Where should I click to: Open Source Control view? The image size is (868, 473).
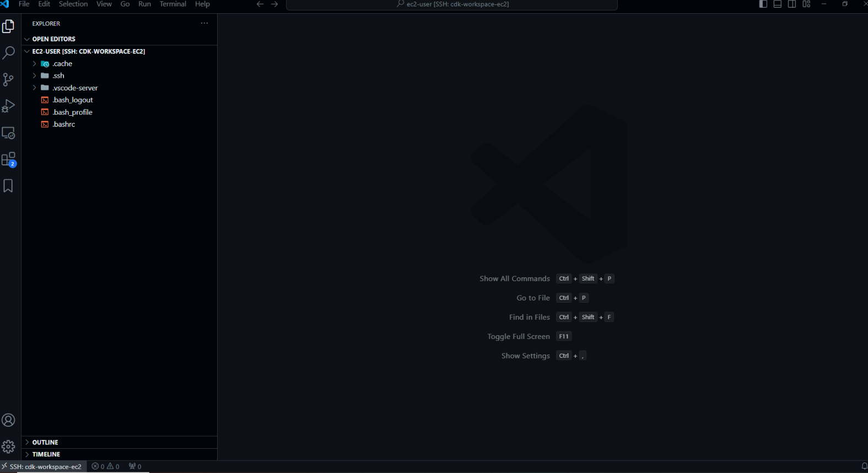pyautogui.click(x=8, y=79)
